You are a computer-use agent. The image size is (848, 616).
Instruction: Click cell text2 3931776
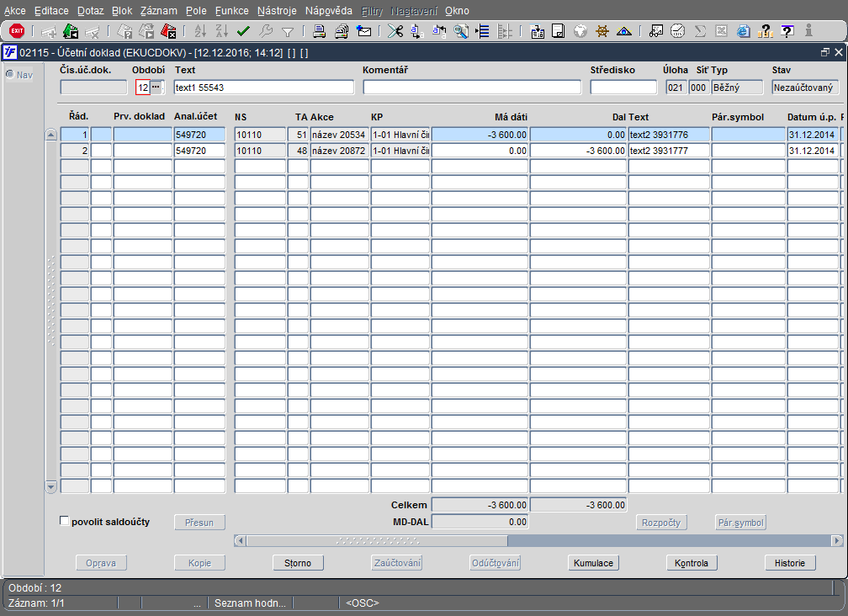tap(669, 135)
